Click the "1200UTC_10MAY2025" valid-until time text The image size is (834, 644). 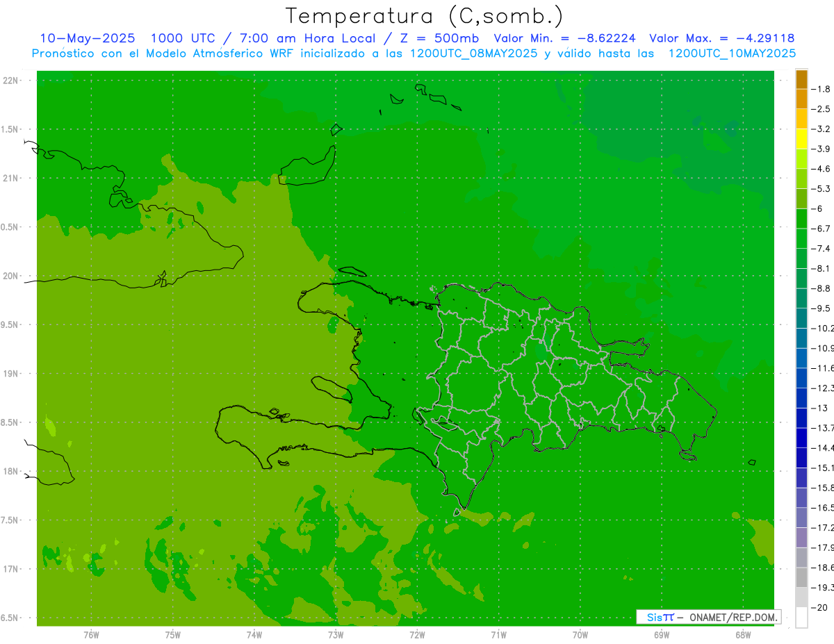point(732,53)
